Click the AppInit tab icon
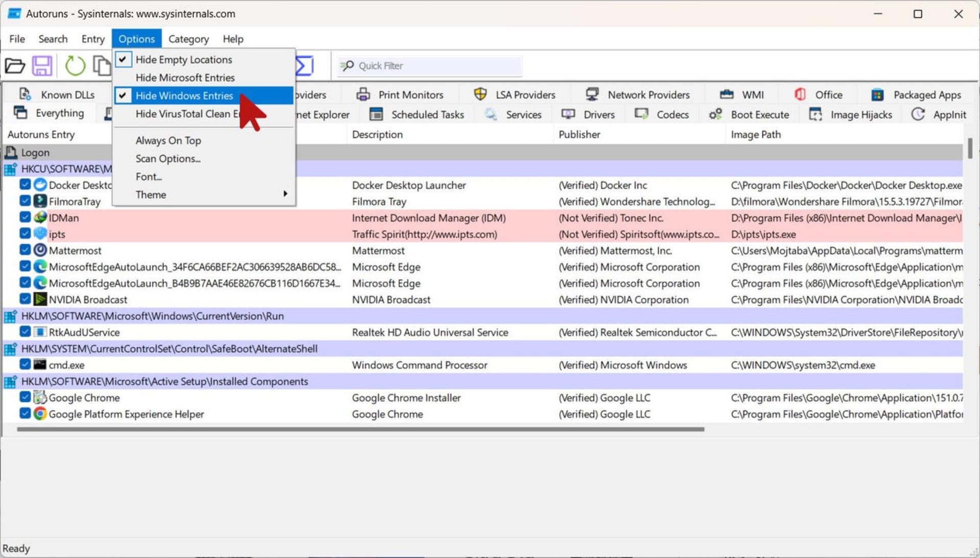 918,114
